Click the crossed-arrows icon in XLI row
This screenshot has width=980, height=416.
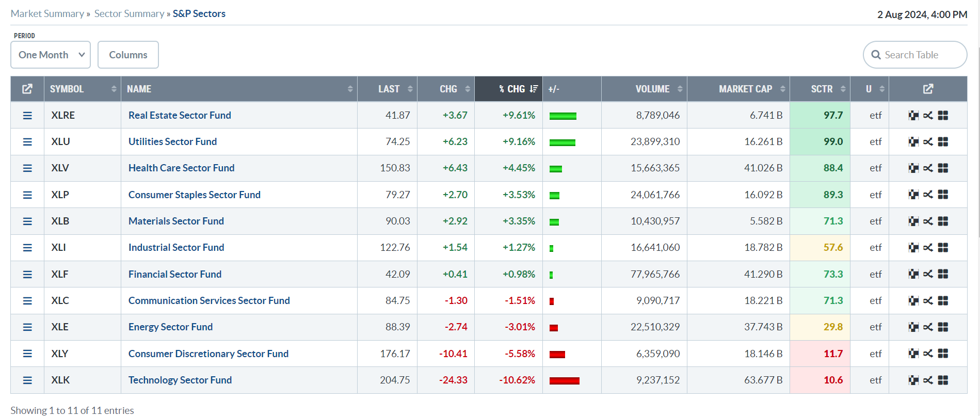928,248
